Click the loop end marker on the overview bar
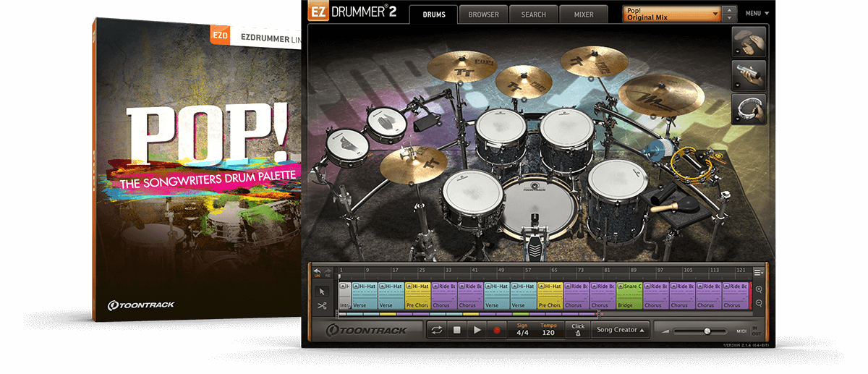This screenshot has width=868, height=374. pyautogui.click(x=598, y=313)
